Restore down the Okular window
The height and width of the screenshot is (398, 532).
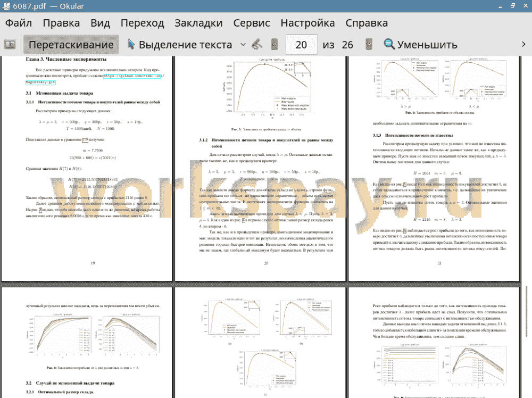click(513, 6)
